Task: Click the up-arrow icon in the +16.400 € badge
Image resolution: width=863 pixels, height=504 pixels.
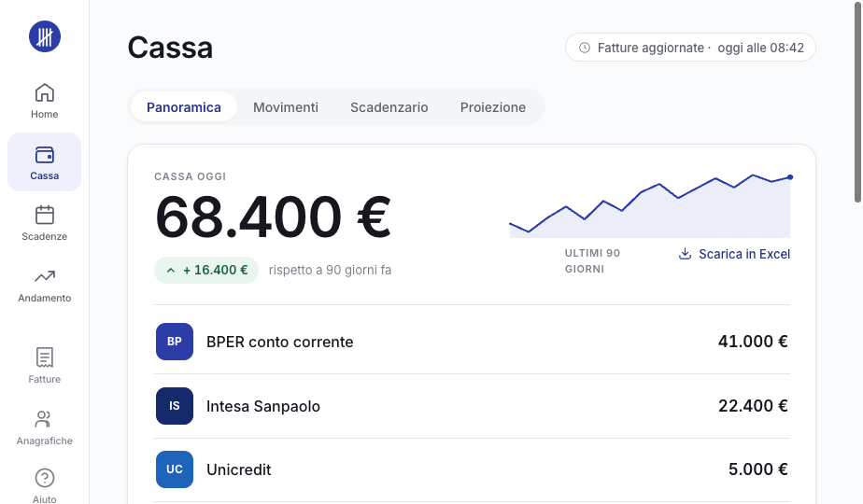Action: click(x=171, y=270)
